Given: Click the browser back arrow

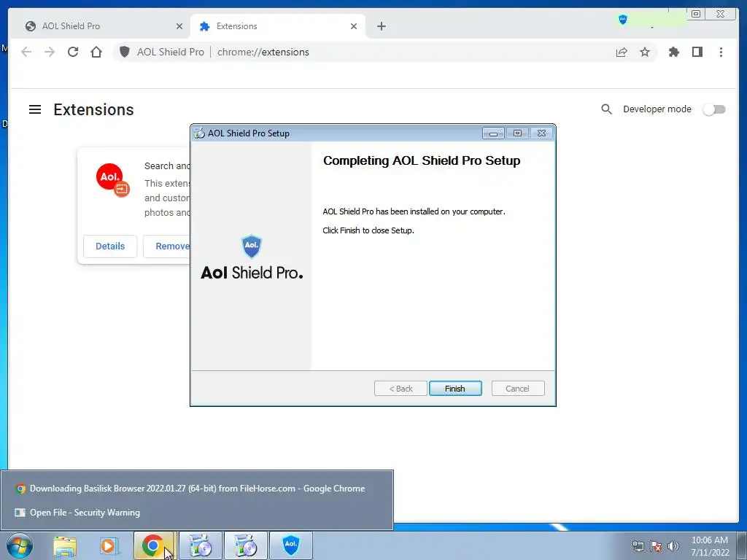Looking at the screenshot, I should click(x=26, y=52).
